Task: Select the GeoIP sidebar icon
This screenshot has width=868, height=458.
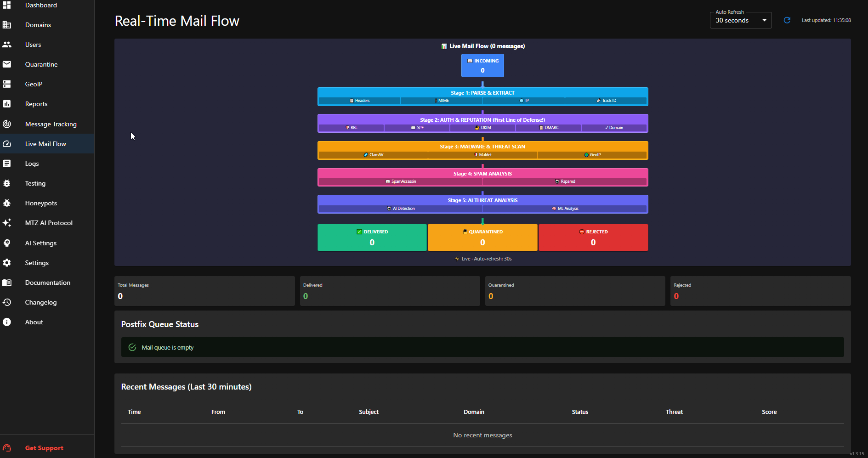Action: (7, 84)
